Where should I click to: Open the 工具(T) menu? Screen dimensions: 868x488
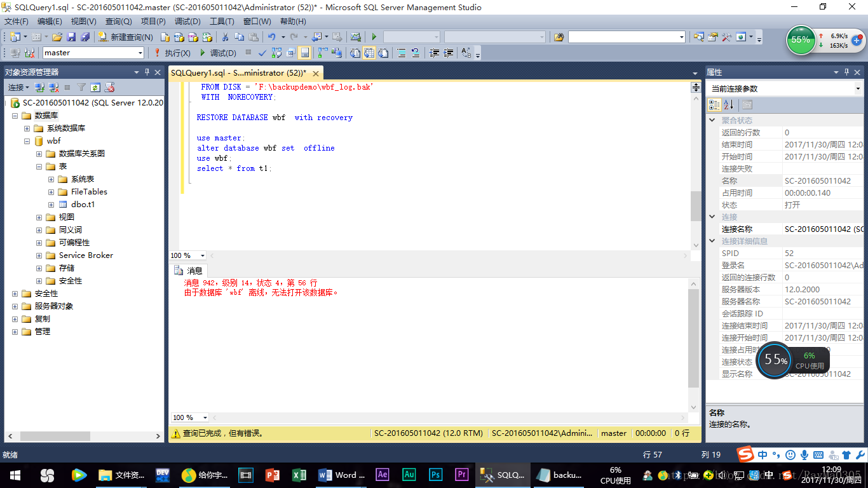[x=222, y=21]
